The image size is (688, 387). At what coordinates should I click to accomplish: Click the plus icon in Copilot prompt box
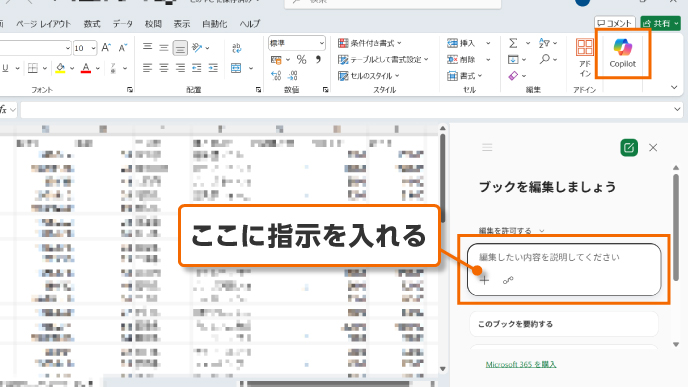point(484,280)
